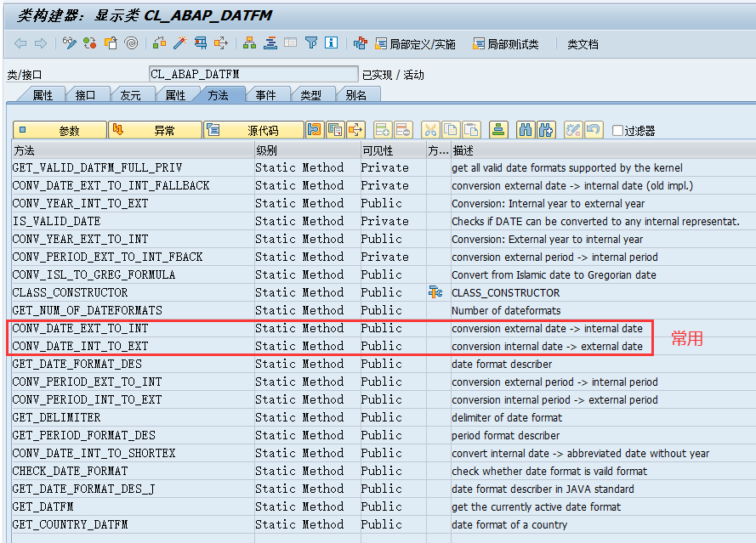
Task: Click the CL_ABAP_DATFM class name field
Action: click(x=251, y=73)
